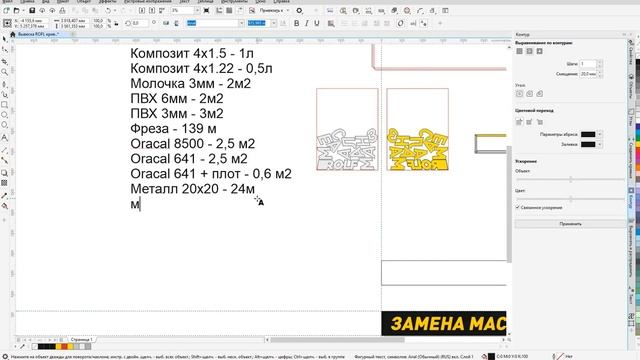Click the contour steps stepper arrows

pyautogui.click(x=600, y=64)
